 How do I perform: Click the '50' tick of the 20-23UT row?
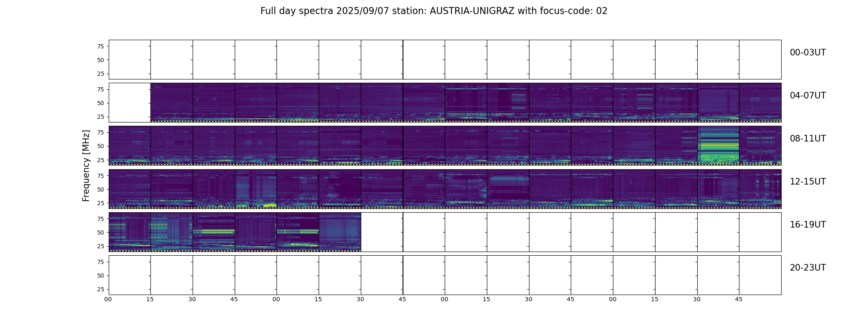(100, 276)
